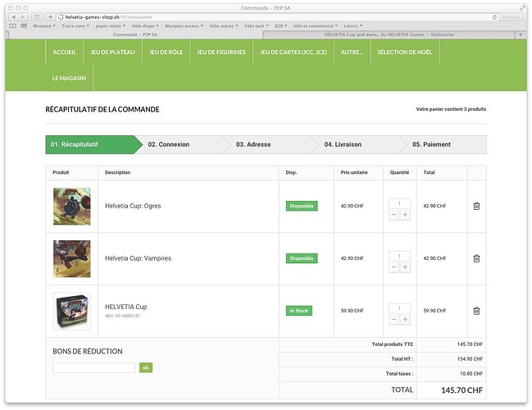This screenshot has height=410, width=532.
Task: Open JEU DE PLATEAU menu item
Action: click(112, 52)
